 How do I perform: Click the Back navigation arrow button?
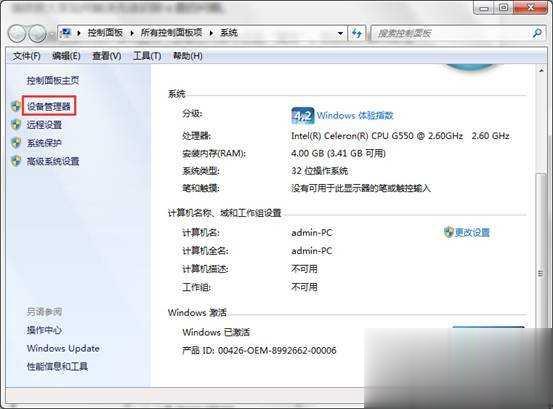point(17,34)
